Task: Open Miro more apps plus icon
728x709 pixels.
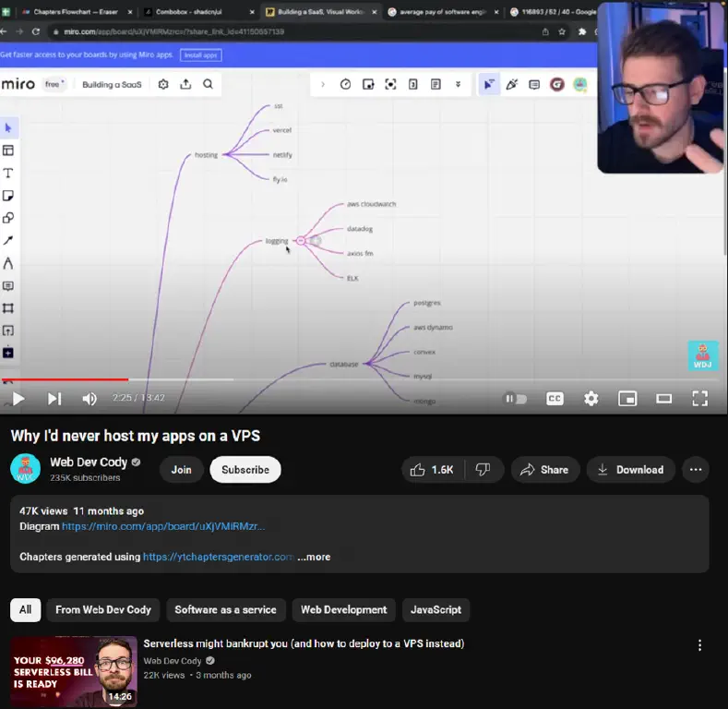Action: coord(8,353)
